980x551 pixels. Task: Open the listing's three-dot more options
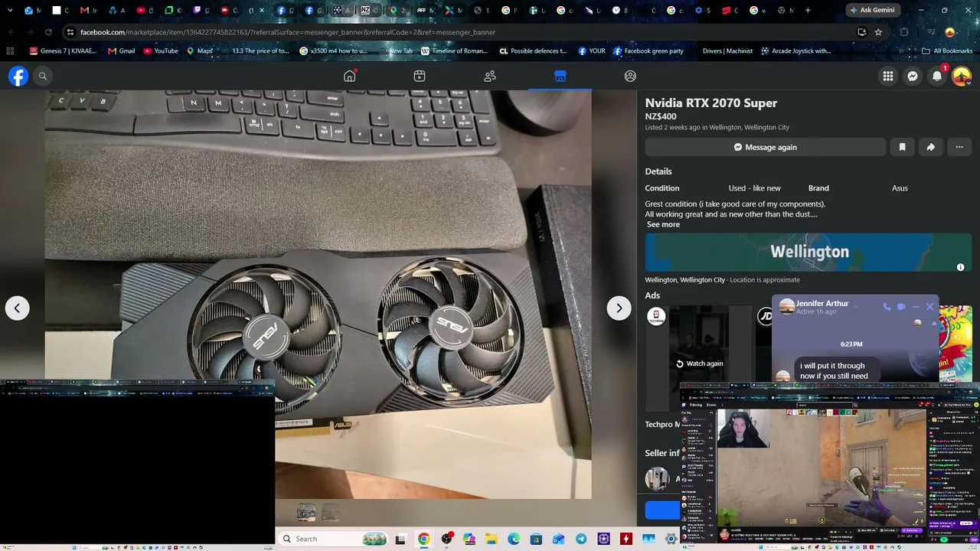pos(959,147)
